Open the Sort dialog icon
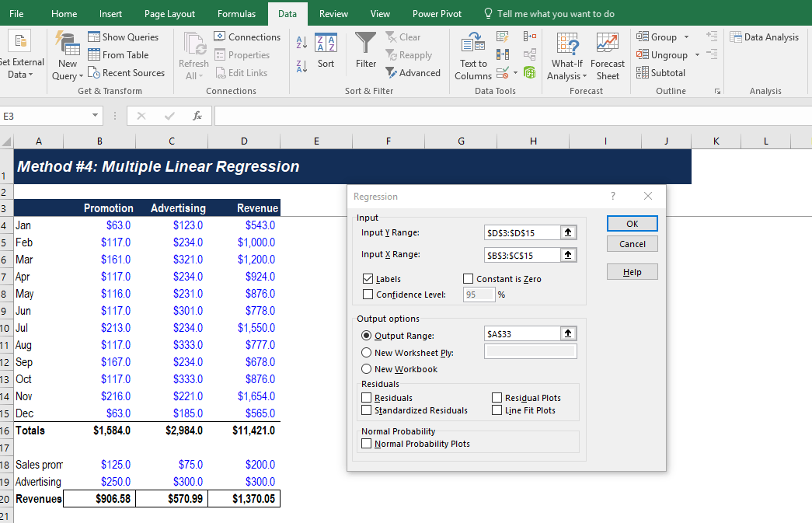The image size is (812, 523). [326, 44]
